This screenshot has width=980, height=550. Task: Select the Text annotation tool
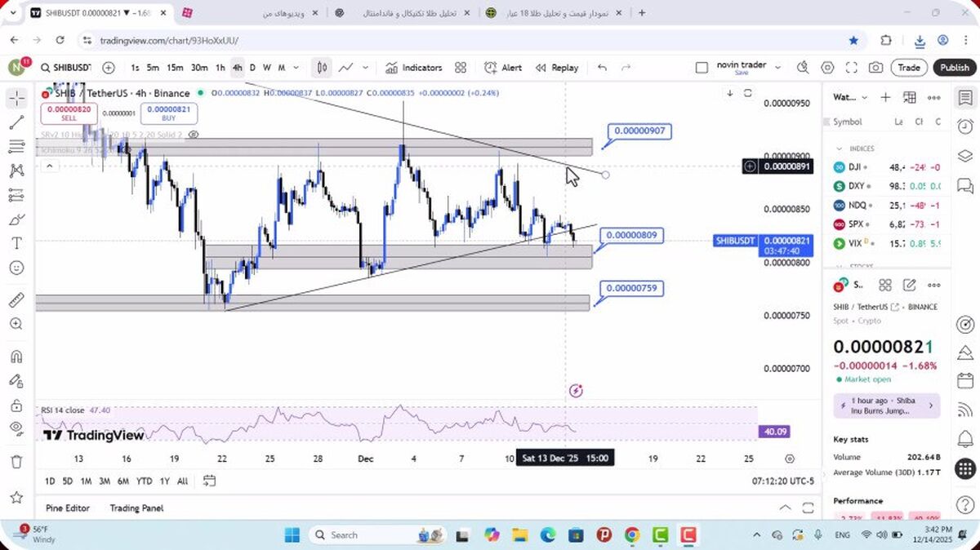click(16, 243)
